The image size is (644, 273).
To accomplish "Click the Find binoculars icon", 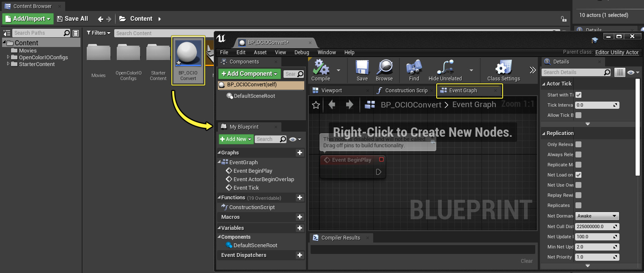I will [x=414, y=68].
